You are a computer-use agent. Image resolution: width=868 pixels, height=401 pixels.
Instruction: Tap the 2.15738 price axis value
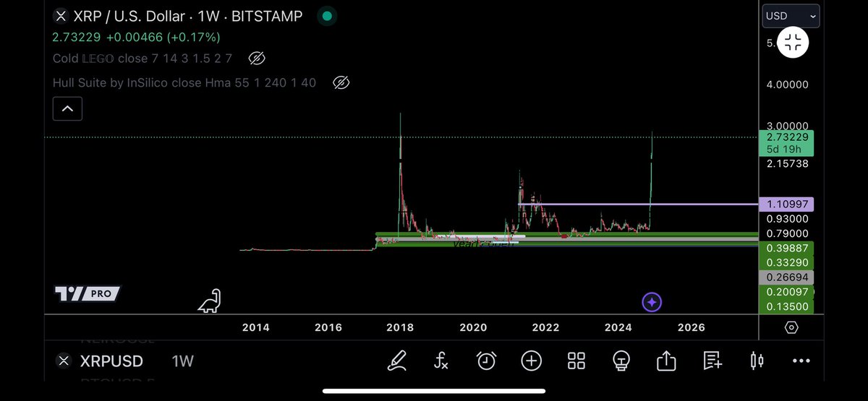(787, 164)
